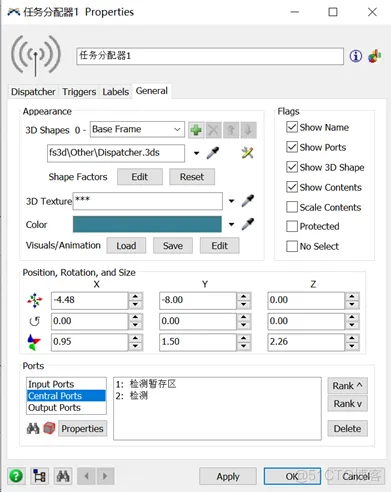The image size is (391, 492).
Task: Open Properties of selected port object
Action: (82, 429)
